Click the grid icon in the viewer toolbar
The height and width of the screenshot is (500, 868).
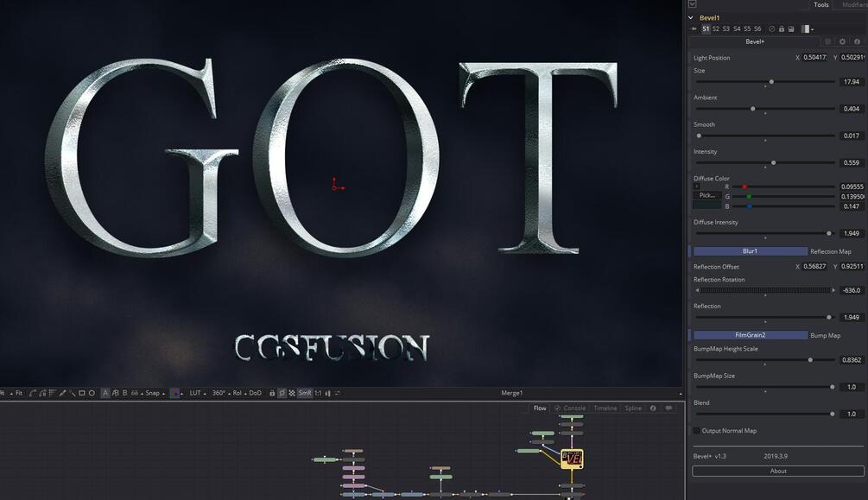pyautogui.click(x=52, y=393)
